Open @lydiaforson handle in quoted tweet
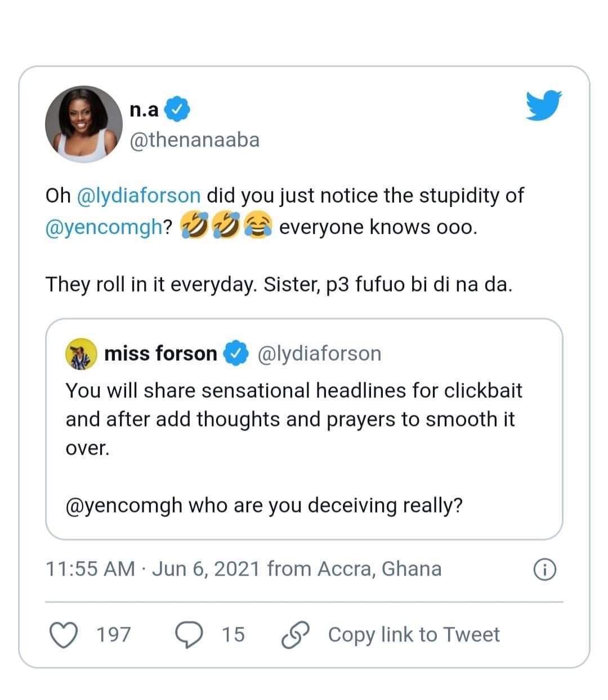 [x=319, y=354]
